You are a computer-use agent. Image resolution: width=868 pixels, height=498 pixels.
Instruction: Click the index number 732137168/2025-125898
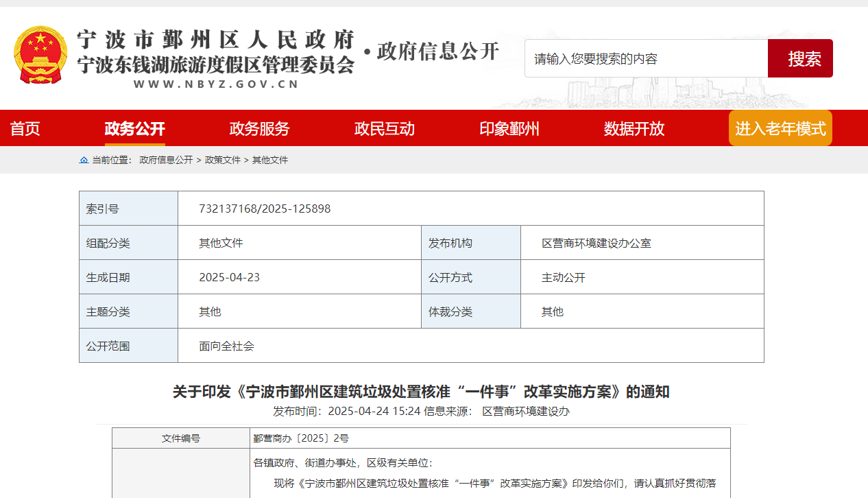pyautogui.click(x=265, y=209)
